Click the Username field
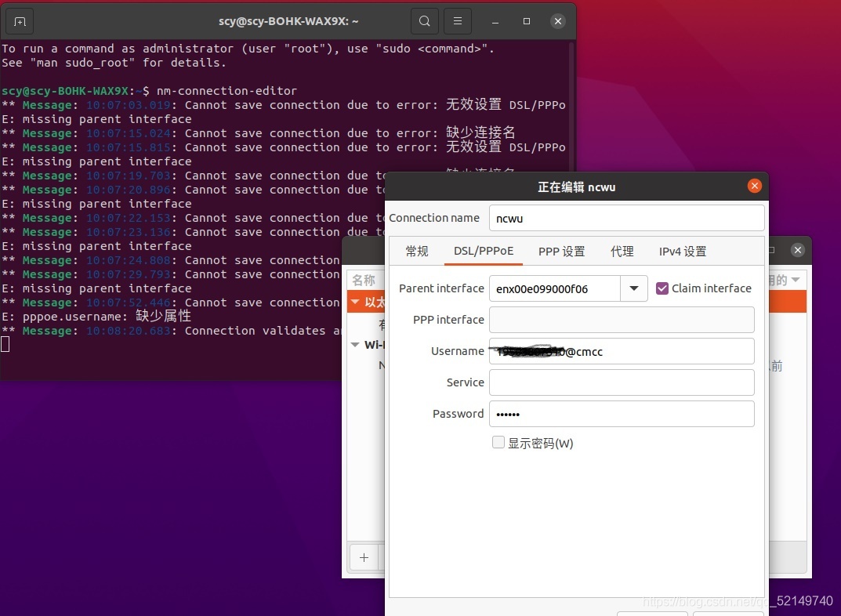The height and width of the screenshot is (616, 841). pyautogui.click(x=622, y=351)
